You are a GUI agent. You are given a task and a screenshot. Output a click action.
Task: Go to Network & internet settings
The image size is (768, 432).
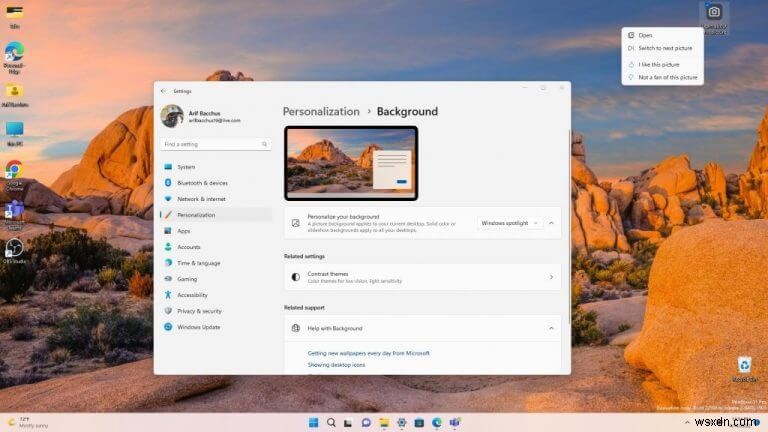[x=216, y=199]
